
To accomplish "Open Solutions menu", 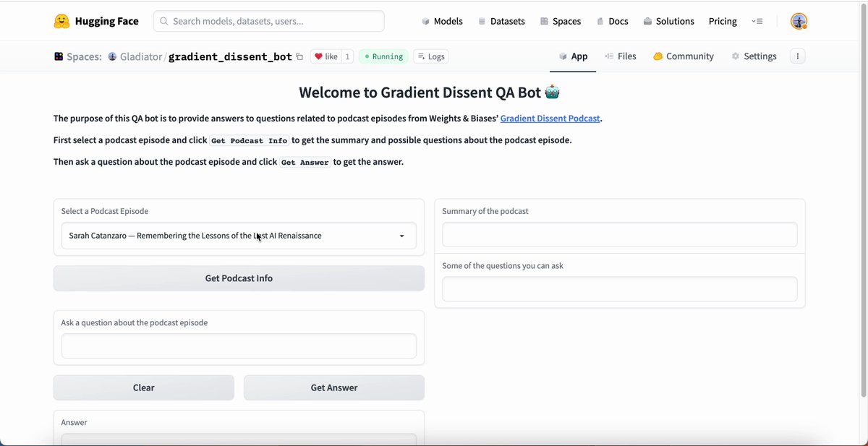I will pos(668,22).
